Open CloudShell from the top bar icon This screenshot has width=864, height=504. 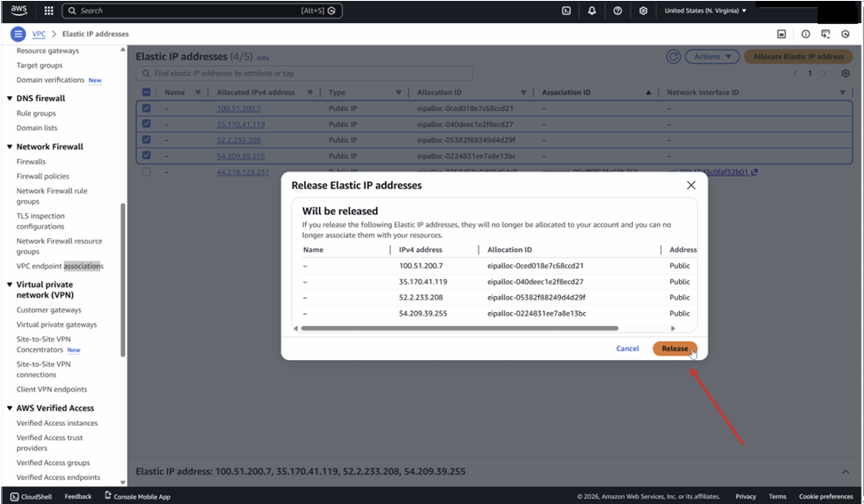click(566, 11)
